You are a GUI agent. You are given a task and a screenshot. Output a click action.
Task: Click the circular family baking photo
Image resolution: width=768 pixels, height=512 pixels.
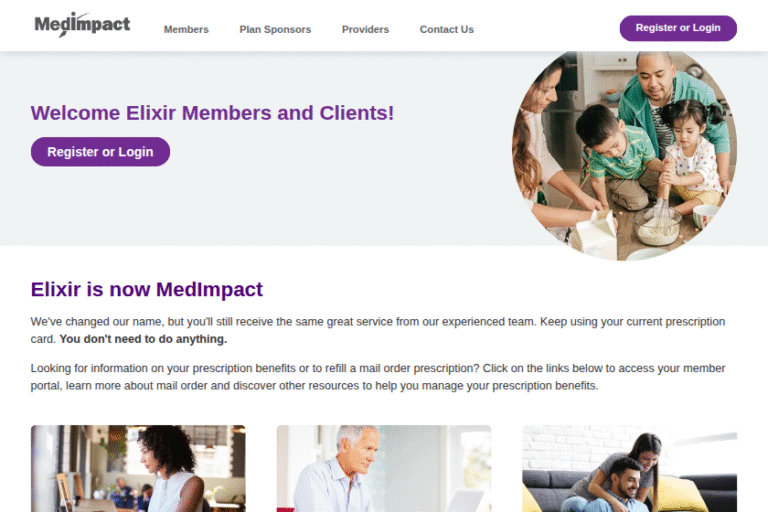pos(624,156)
